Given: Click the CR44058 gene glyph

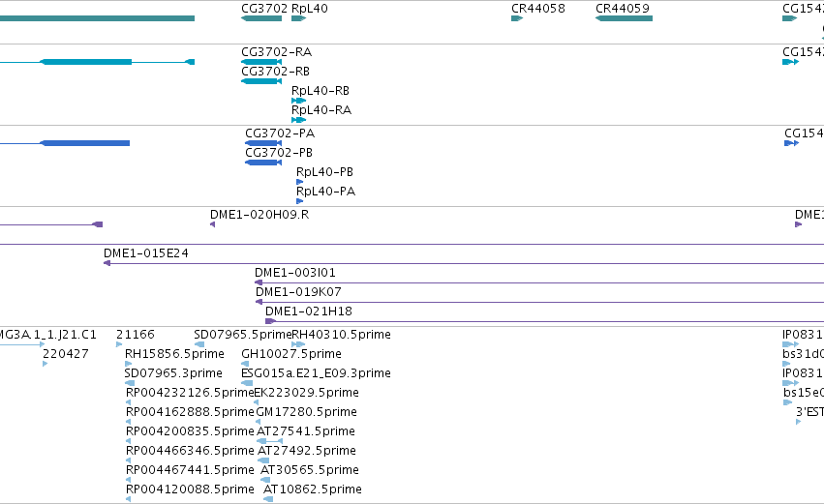Looking at the screenshot, I should [x=517, y=18].
